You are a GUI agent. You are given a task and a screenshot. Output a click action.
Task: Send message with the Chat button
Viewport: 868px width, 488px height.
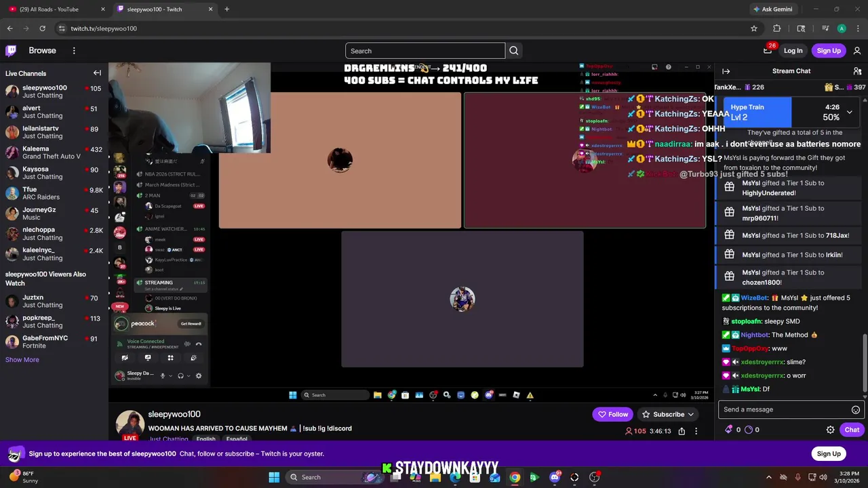click(x=852, y=430)
